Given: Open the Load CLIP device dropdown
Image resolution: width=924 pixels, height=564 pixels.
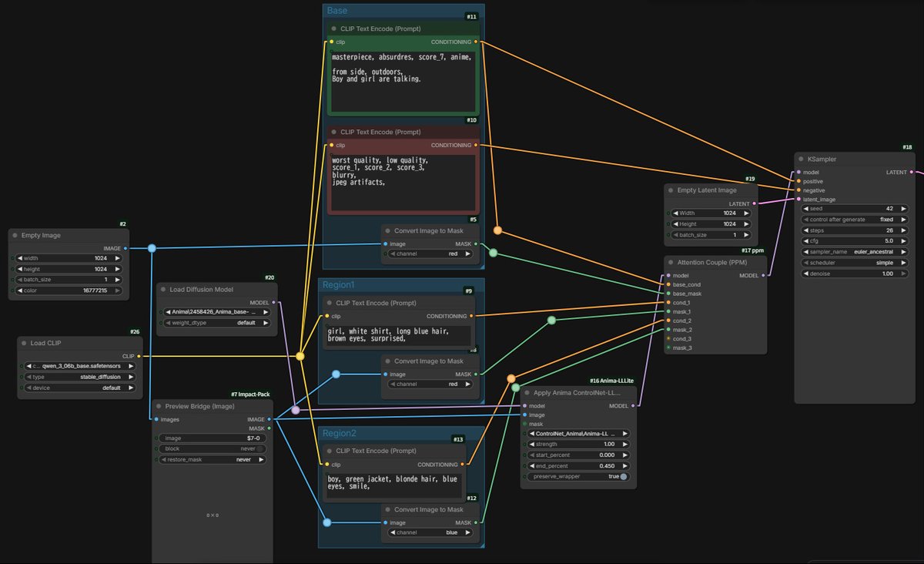Looking at the screenshot, I should pyautogui.click(x=81, y=388).
